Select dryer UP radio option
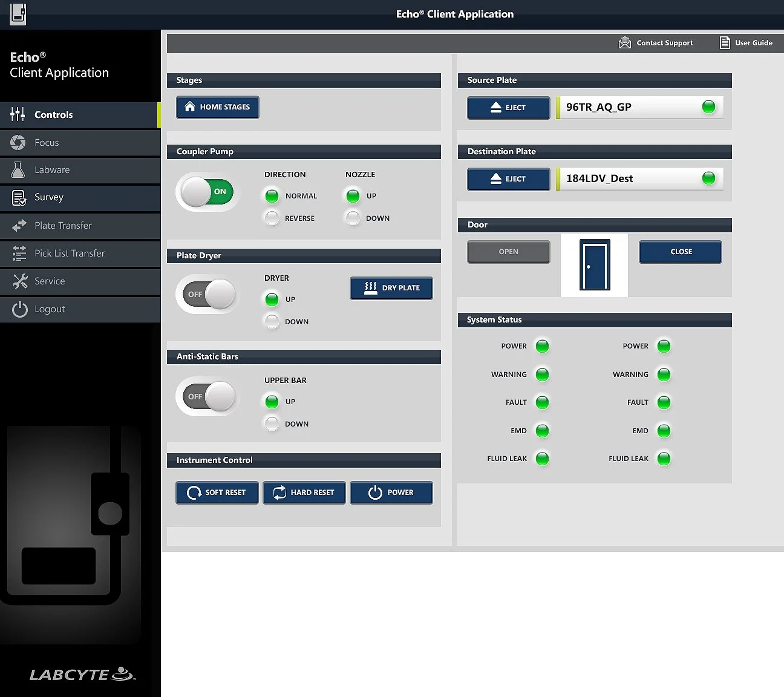Image resolution: width=784 pixels, height=697 pixels. (x=272, y=299)
